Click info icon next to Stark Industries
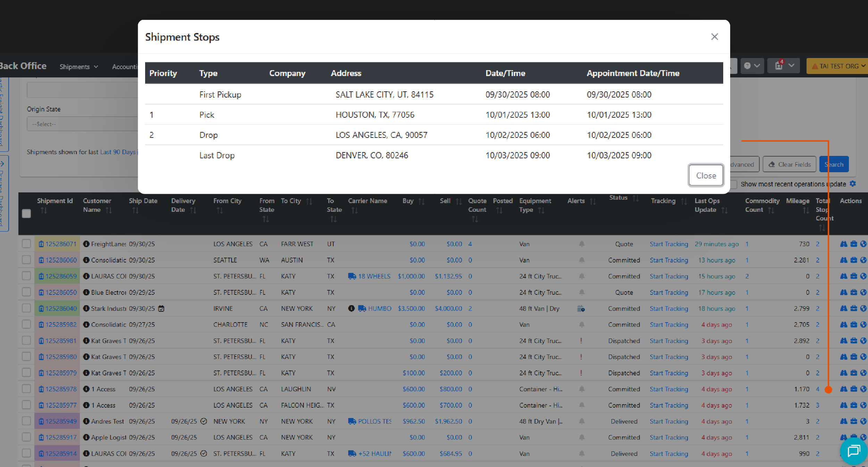The image size is (868, 467). [x=86, y=309]
